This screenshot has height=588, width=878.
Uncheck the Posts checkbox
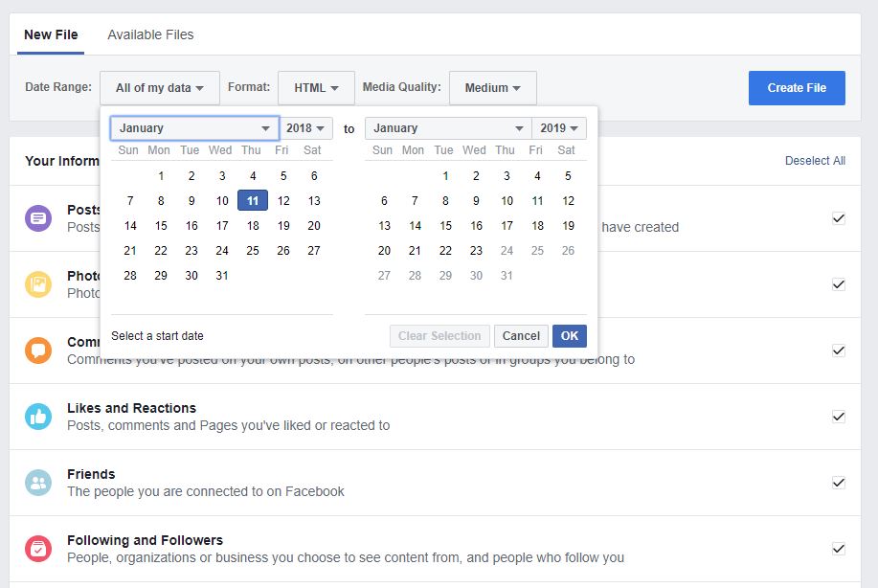coord(839,218)
